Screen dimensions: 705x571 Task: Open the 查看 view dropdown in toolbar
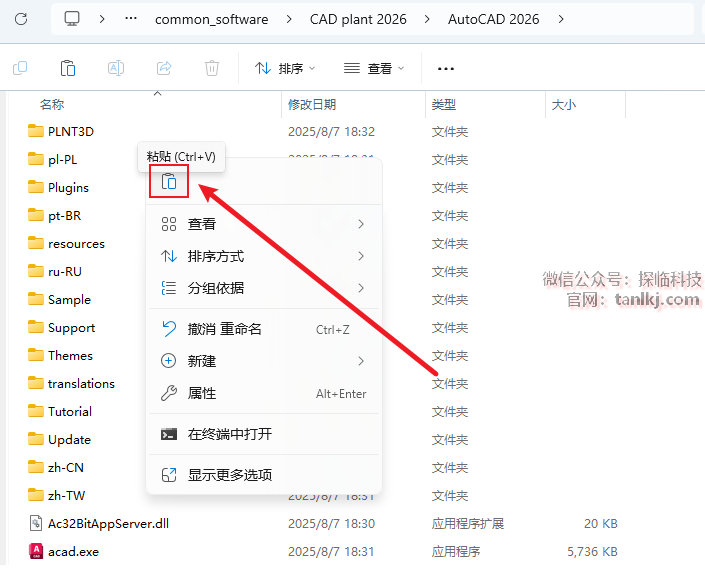click(374, 68)
